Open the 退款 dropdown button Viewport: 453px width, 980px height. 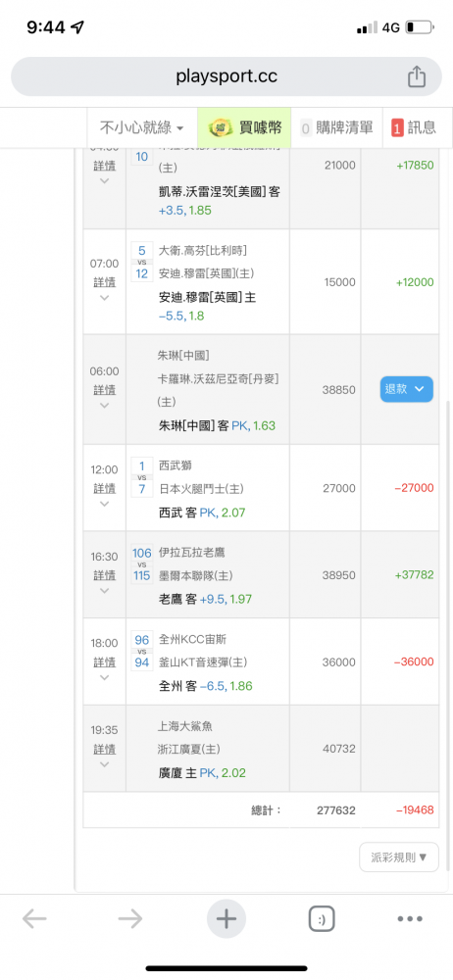coord(407,389)
